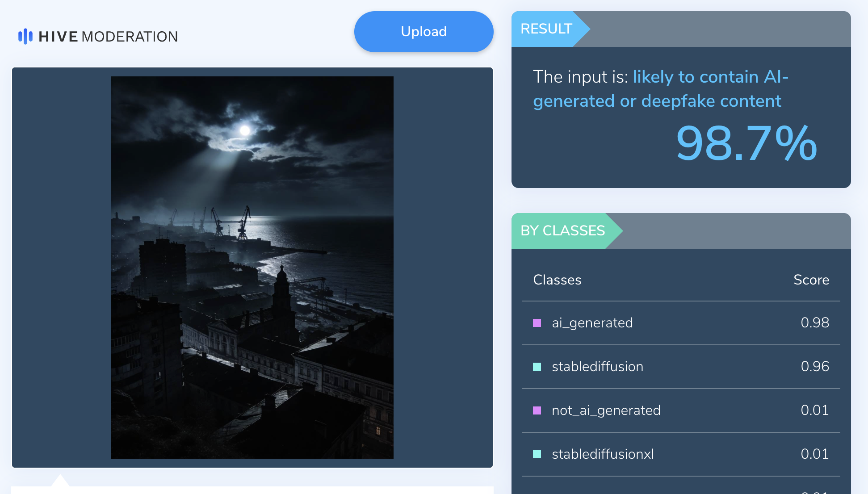Click the white pointer triangle below image panel
The height and width of the screenshot is (494, 868).
60,481
